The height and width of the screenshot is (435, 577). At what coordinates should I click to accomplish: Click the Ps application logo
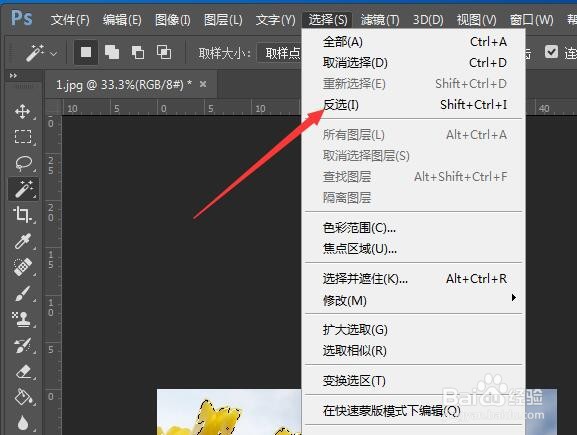22,18
